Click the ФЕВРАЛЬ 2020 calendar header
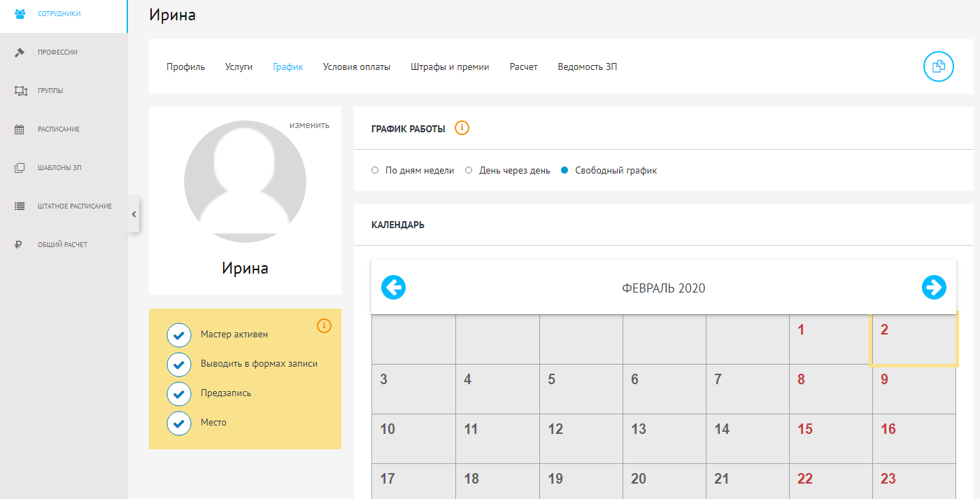 click(664, 288)
